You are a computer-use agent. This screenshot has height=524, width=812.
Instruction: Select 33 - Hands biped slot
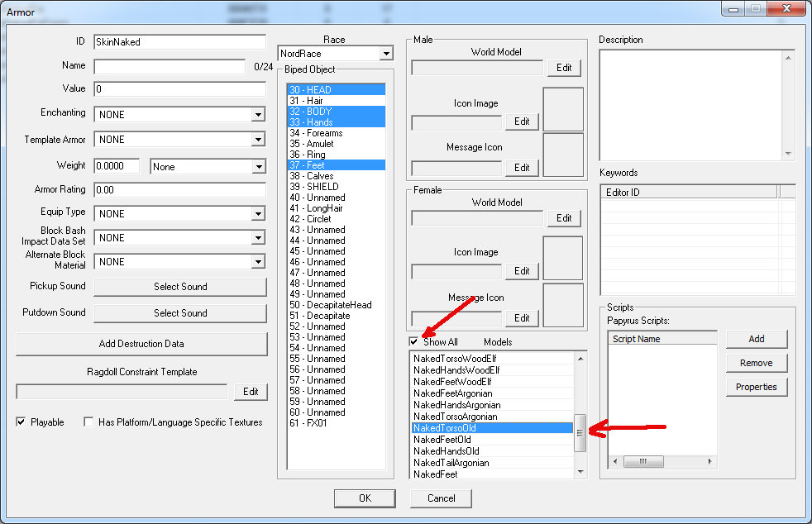pyautogui.click(x=337, y=122)
